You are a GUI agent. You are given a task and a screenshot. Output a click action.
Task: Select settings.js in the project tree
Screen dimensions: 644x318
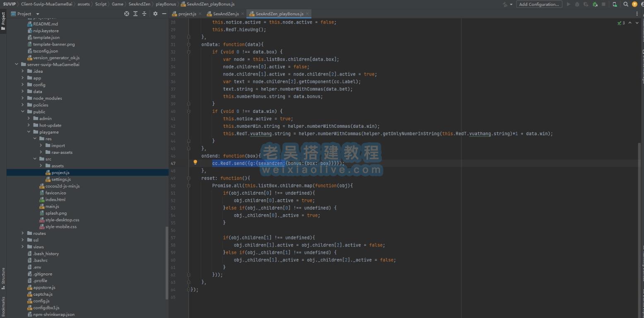pos(61,179)
